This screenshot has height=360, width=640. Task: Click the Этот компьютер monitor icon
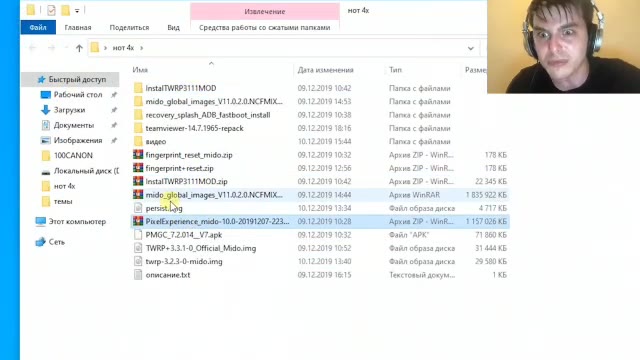(x=40, y=222)
